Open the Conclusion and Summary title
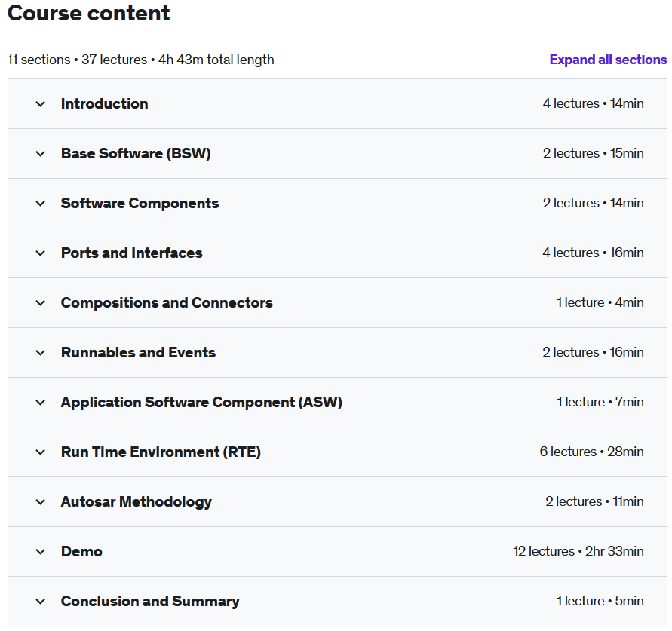This screenshot has width=672, height=631. 150,601
